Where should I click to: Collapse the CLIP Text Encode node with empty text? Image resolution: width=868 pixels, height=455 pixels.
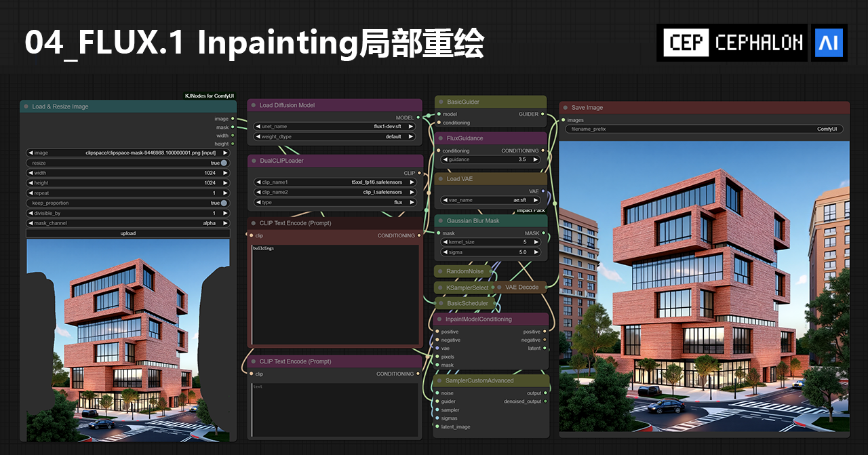[x=253, y=361]
